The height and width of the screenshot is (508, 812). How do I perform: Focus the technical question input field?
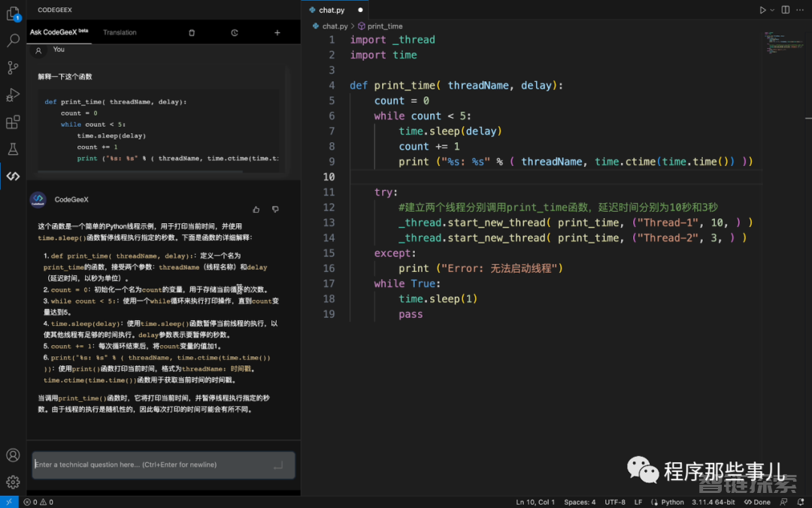pyautogui.click(x=164, y=464)
